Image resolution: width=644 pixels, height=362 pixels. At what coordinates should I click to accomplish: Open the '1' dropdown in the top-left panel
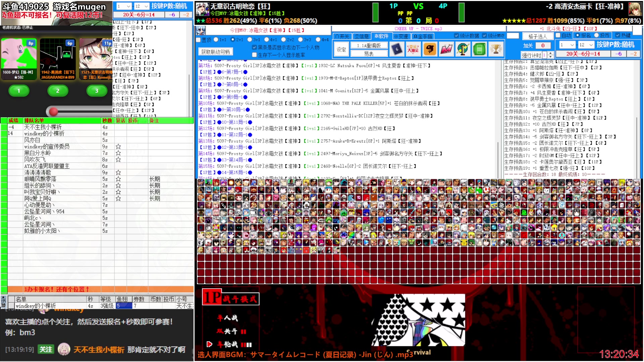click(x=124, y=6)
